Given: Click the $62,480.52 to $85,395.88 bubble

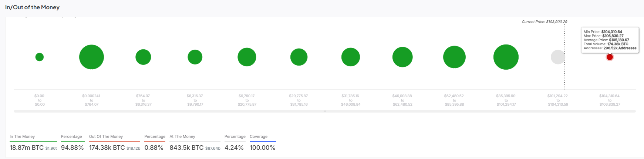Looking at the screenshot, I should click(454, 57).
